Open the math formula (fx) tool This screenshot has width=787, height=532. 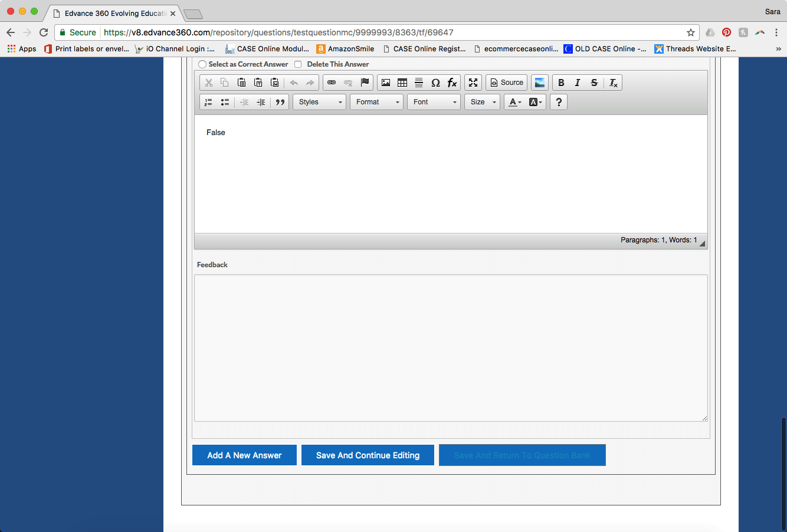[x=452, y=83]
